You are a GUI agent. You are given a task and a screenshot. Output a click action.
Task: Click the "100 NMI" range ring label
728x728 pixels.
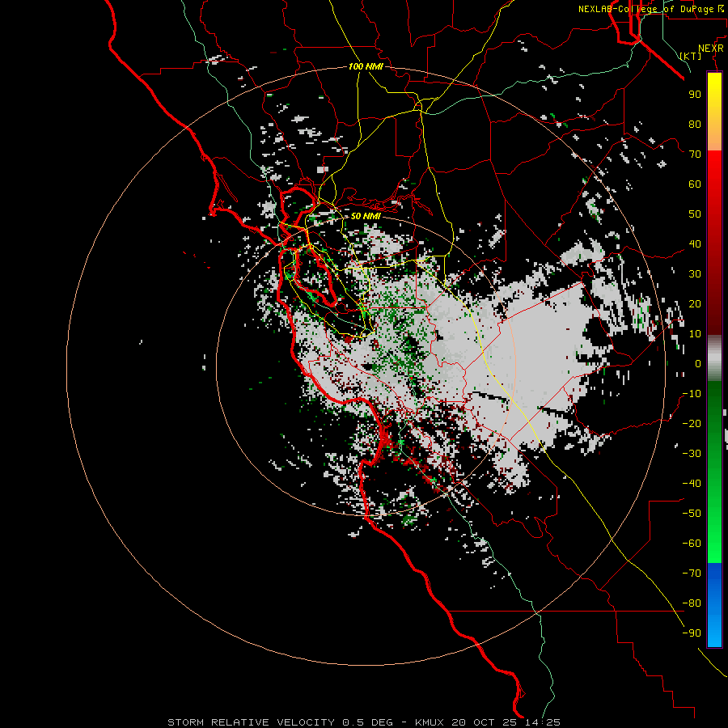[x=366, y=66]
